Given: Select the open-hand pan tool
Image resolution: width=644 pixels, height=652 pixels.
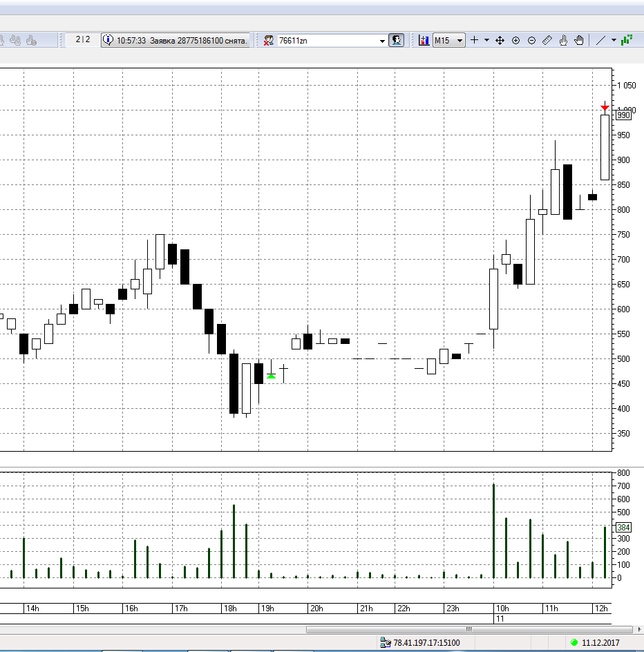Looking at the screenshot, I should [578, 40].
